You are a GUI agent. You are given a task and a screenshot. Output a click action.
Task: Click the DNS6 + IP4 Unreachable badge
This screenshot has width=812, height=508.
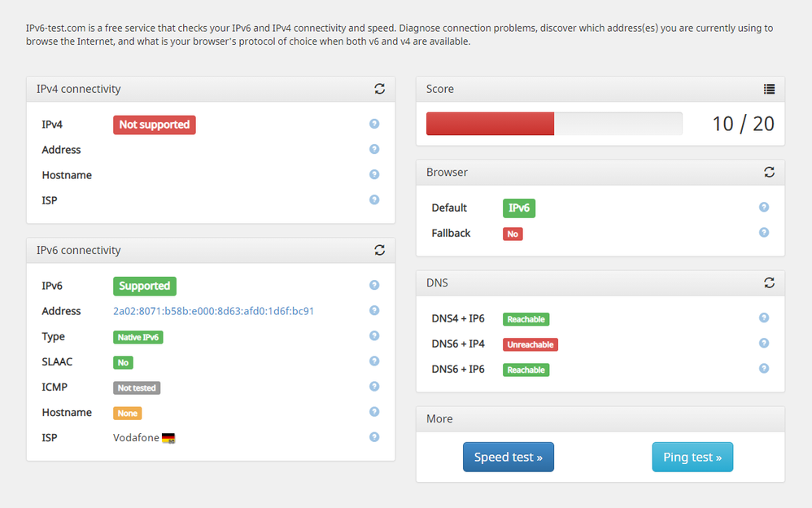click(x=530, y=344)
